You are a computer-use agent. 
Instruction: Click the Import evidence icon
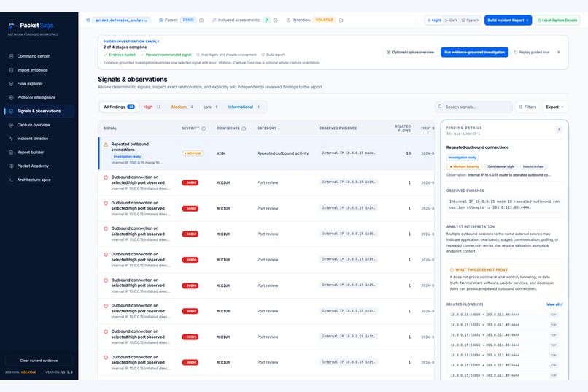pos(11,70)
